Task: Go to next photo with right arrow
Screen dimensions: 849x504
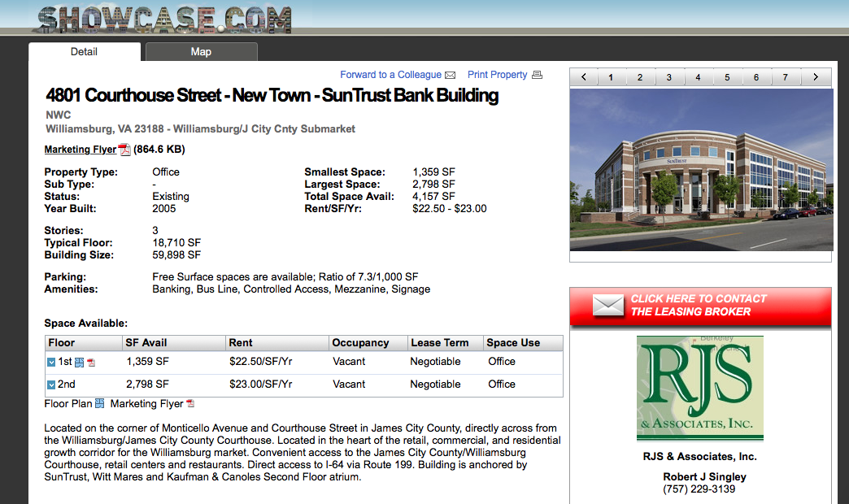Action: (816, 77)
